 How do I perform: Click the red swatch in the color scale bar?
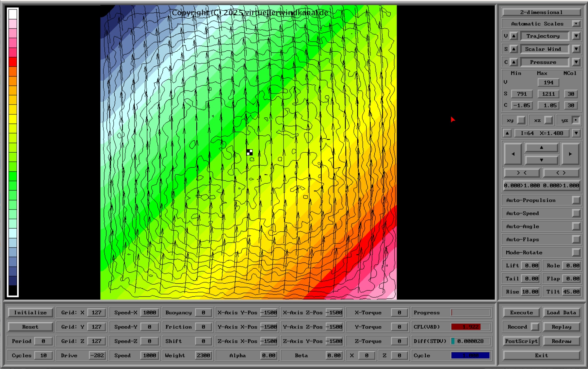pyautogui.click(x=13, y=62)
